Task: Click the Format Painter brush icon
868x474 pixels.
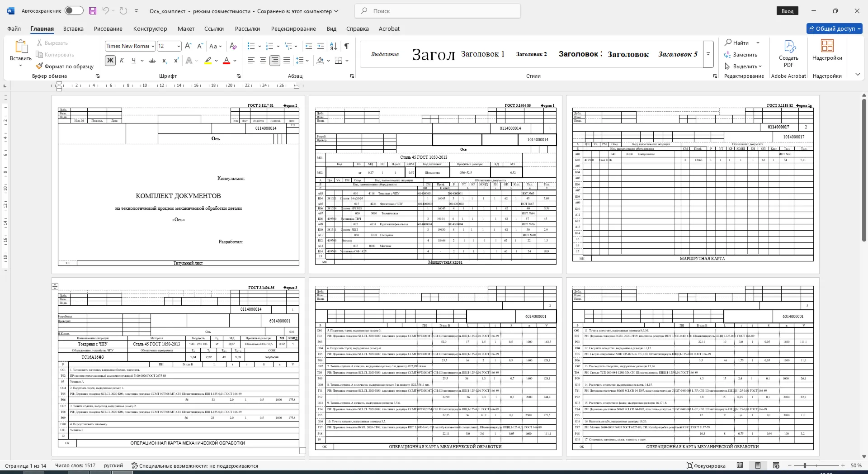Action: click(40, 66)
